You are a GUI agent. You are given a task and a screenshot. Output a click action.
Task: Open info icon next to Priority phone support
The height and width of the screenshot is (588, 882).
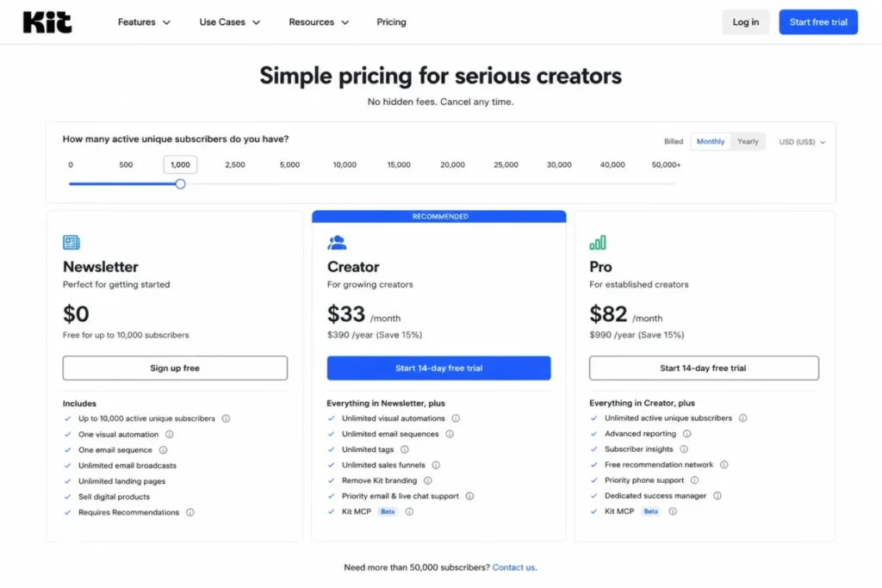point(695,480)
